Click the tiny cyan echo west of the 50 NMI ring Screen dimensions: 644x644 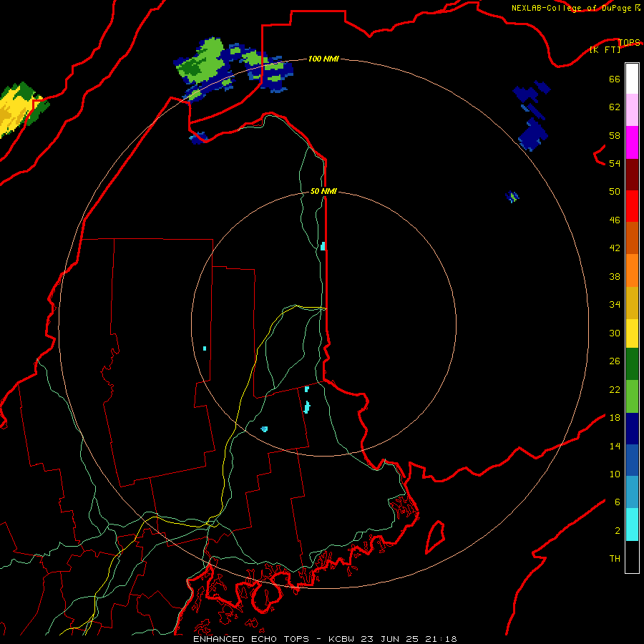point(205,348)
